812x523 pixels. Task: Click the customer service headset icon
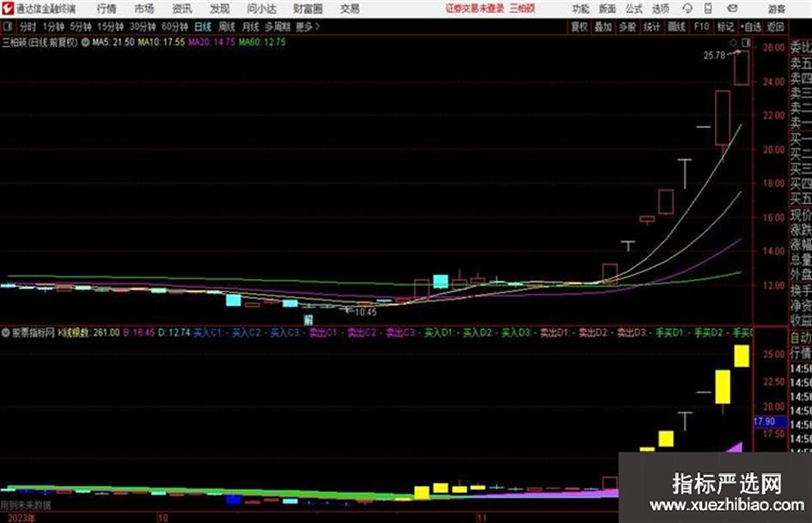[x=687, y=9]
